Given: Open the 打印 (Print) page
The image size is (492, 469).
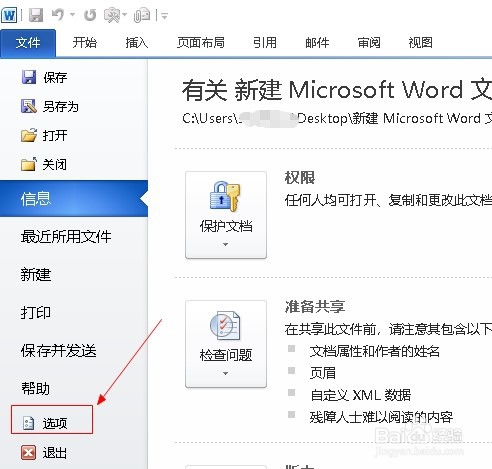Looking at the screenshot, I should point(36,313).
